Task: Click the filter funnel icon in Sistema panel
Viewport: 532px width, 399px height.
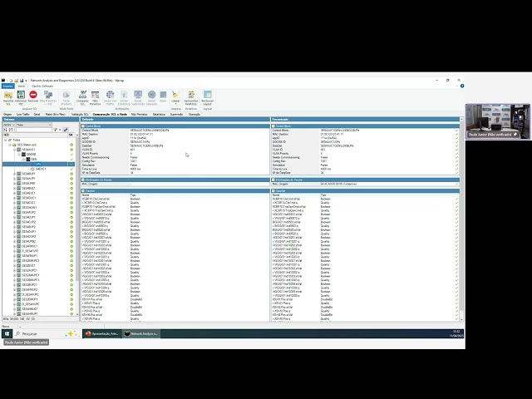Action: pyautogui.click(x=56, y=130)
